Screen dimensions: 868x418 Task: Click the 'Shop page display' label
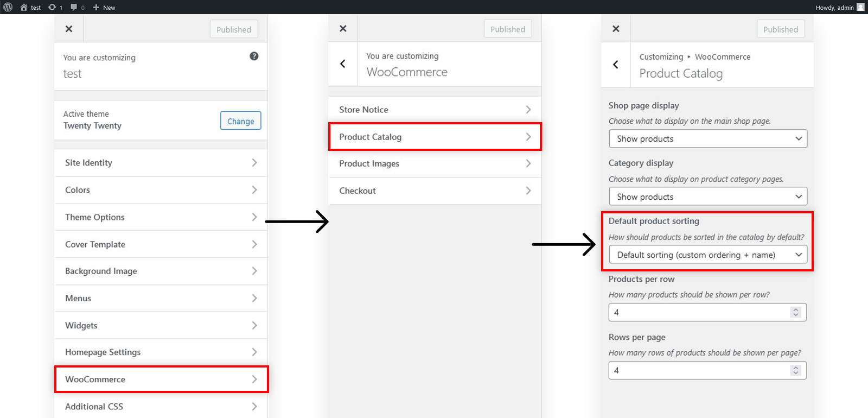(643, 105)
